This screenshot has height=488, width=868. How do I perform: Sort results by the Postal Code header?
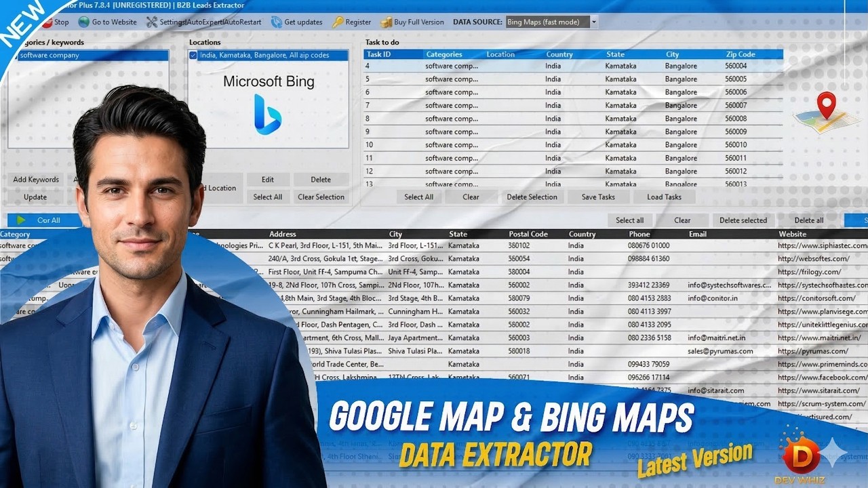coord(528,235)
